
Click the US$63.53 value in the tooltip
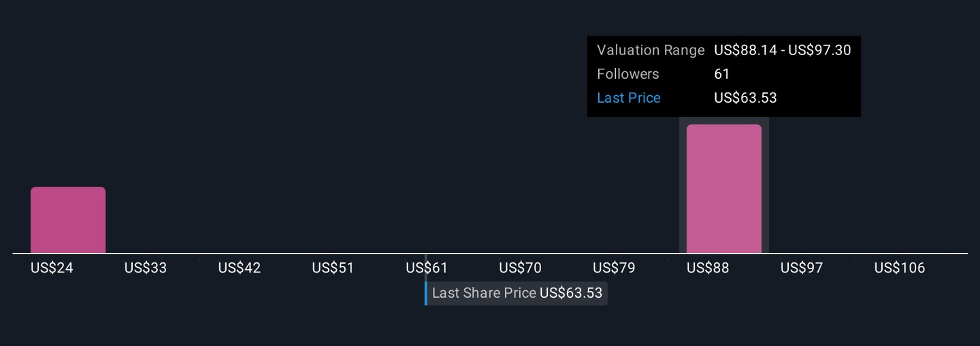coord(745,98)
